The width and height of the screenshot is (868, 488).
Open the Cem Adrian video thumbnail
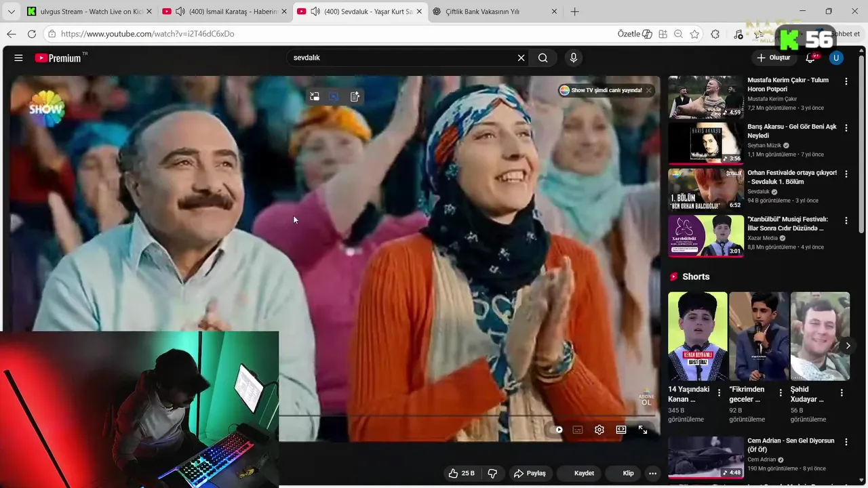point(705,457)
